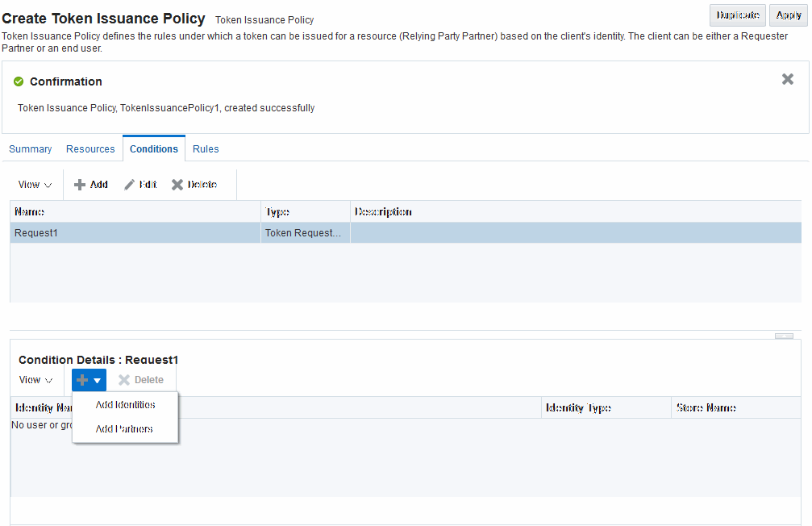Click the Condition Details : Request1 heading
The height and width of the screenshot is (526, 812).
pyautogui.click(x=98, y=360)
